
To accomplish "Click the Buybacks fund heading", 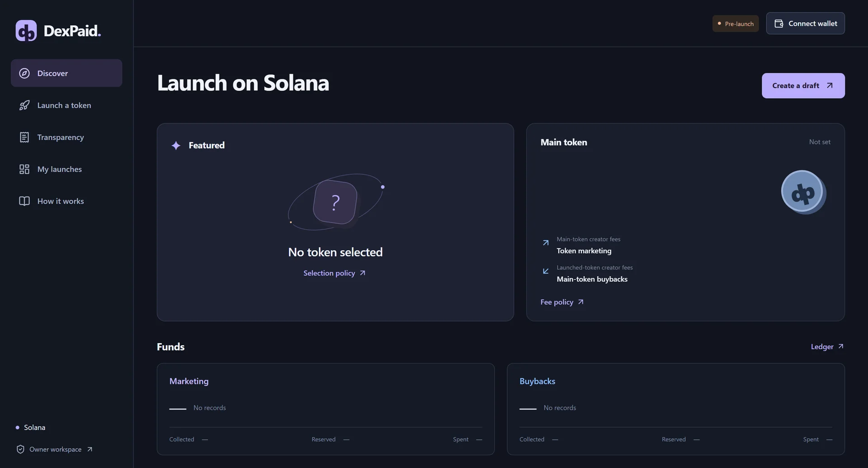I will (537, 381).
